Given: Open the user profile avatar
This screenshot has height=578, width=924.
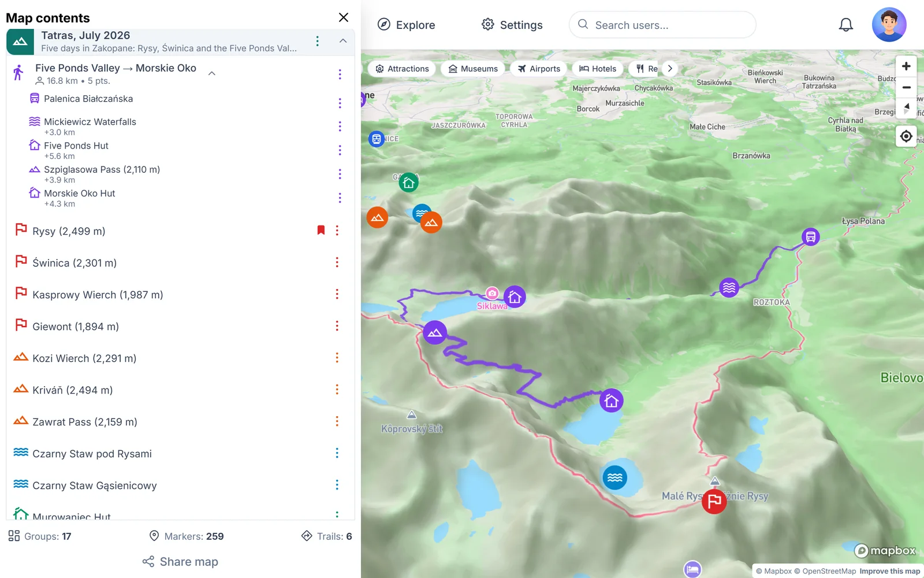Looking at the screenshot, I should 889,25.
